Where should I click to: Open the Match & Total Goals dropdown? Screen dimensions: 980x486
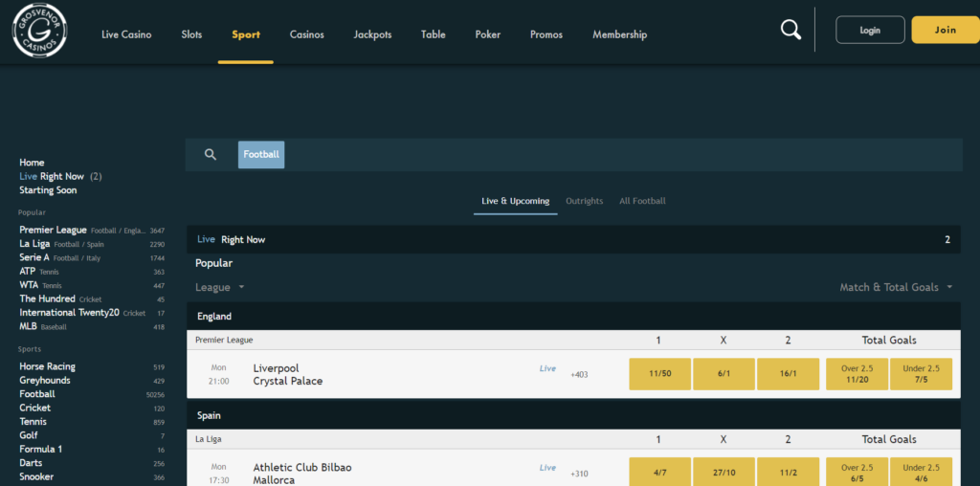(896, 287)
